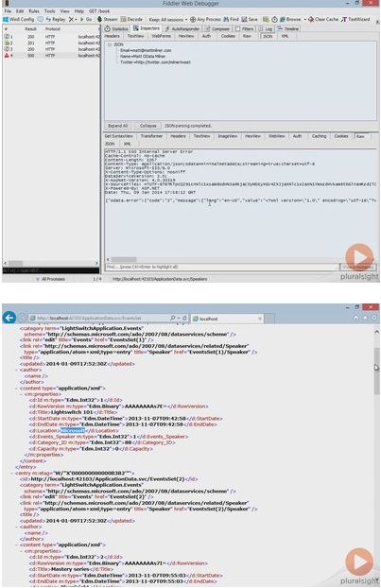Close the localhost browser tab
This screenshot has height=588, width=381.
(x=260, y=319)
